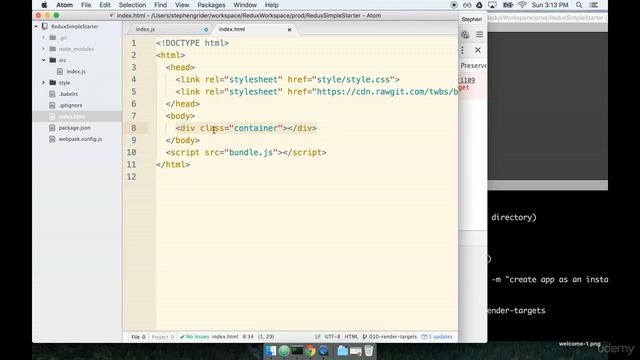Open the package.json file
The image size is (640, 360).
coord(75,128)
